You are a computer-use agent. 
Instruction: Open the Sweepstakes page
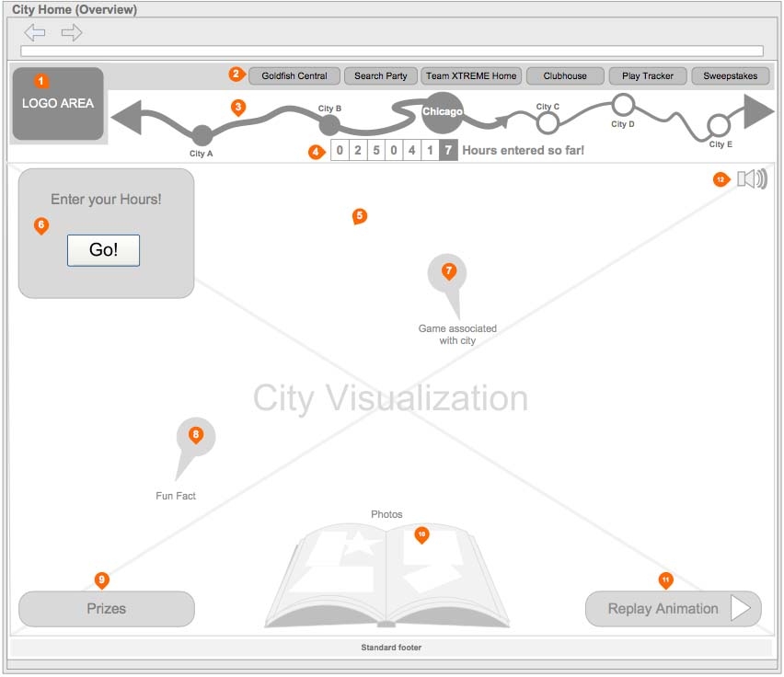coord(730,76)
